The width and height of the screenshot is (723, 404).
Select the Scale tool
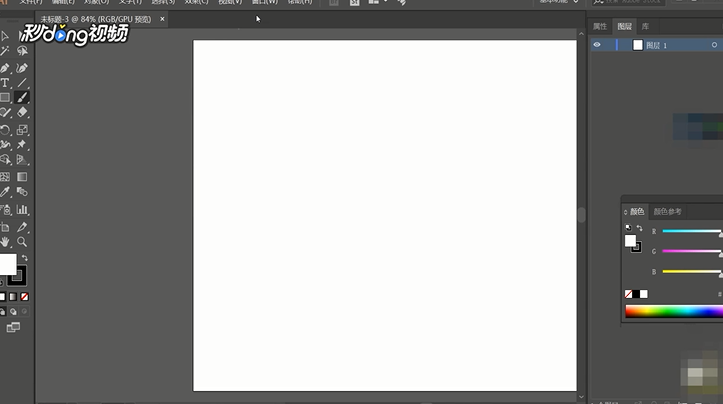click(x=22, y=130)
